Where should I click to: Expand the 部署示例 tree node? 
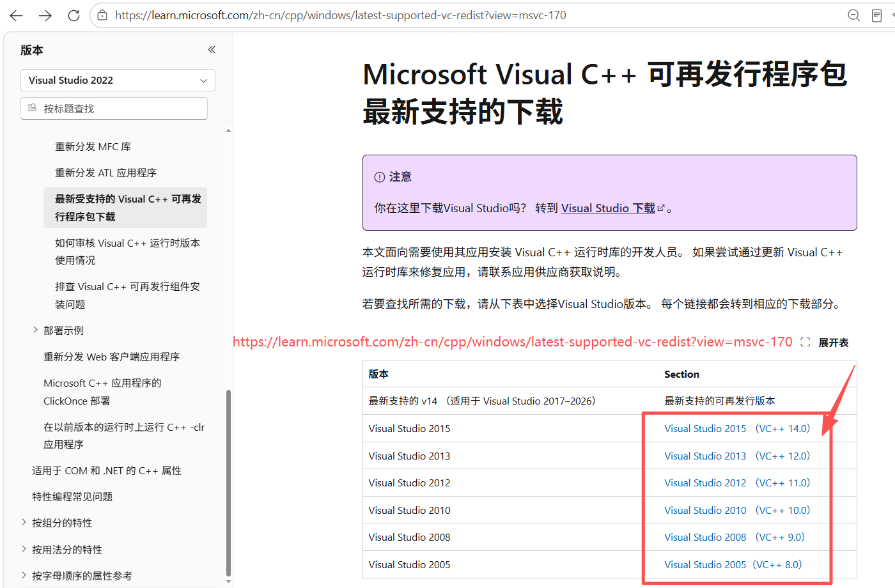point(36,330)
